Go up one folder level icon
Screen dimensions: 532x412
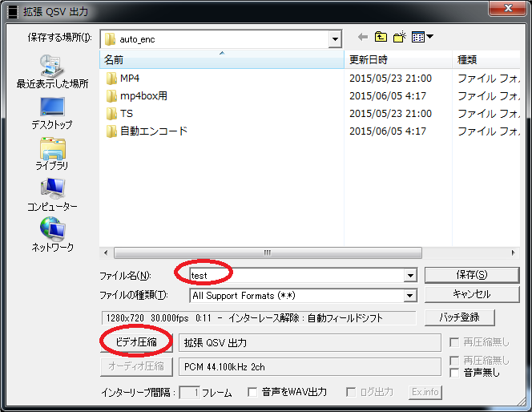381,37
